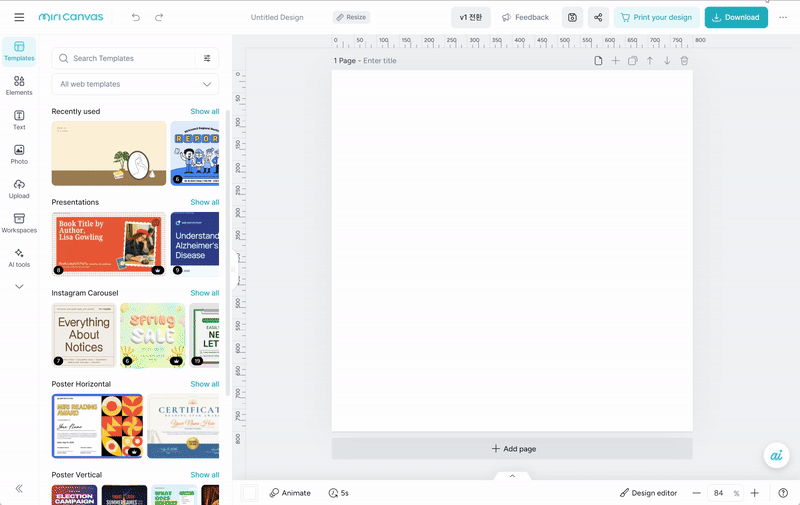Click the v1 switch button
The width and height of the screenshot is (800, 505).
coord(470,17)
